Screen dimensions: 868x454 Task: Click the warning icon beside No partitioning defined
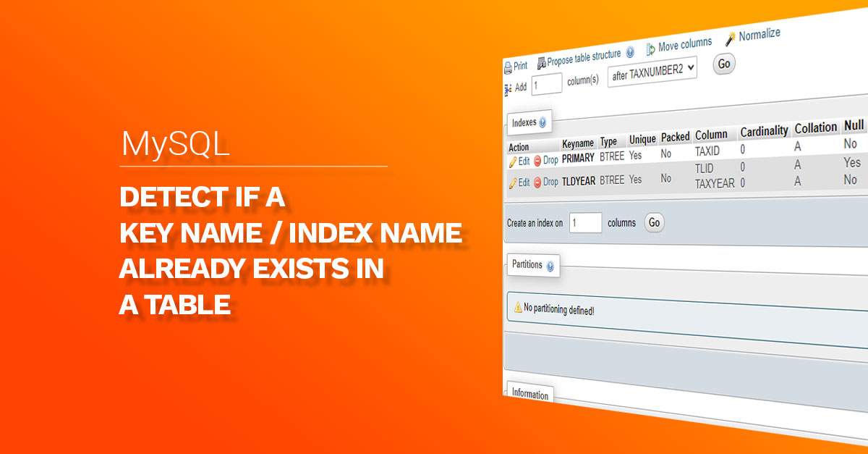(518, 308)
